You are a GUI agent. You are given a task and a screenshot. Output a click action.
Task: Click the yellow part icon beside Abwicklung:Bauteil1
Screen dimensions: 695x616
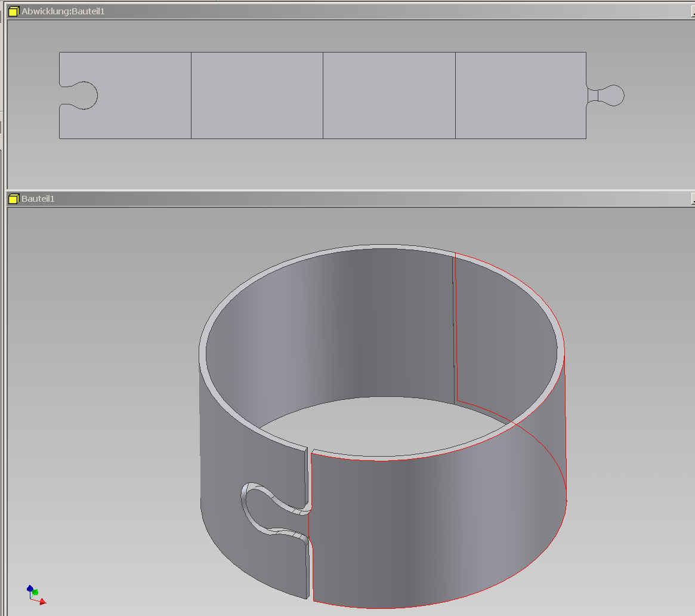[x=14, y=11]
